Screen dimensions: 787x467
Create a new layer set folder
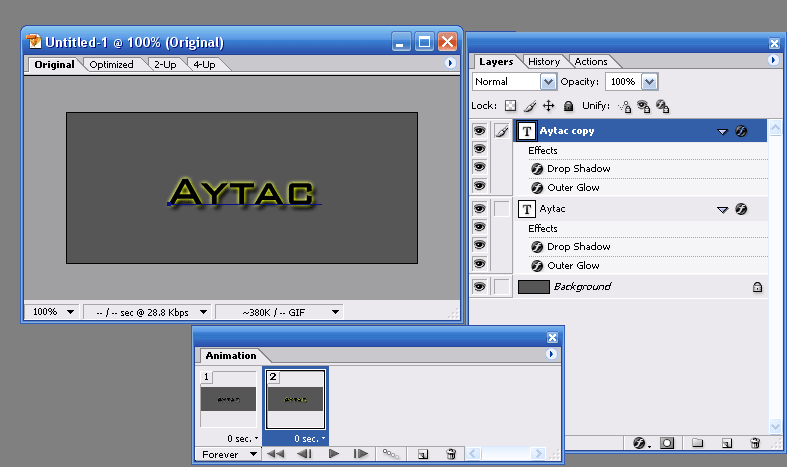[697, 443]
